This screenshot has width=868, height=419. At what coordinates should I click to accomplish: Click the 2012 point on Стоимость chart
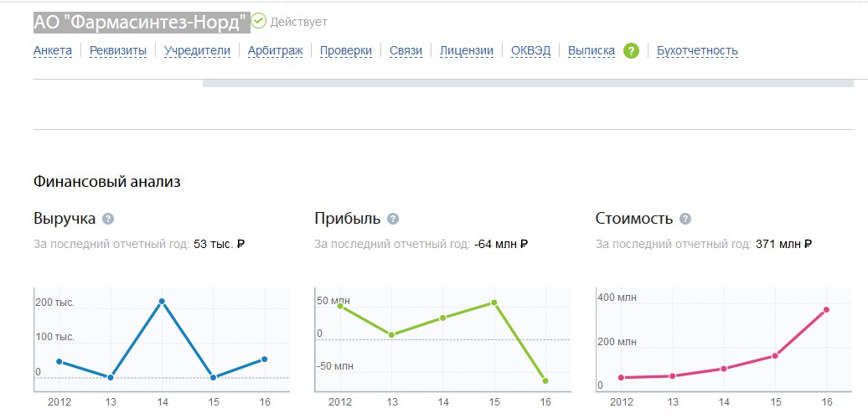click(621, 377)
